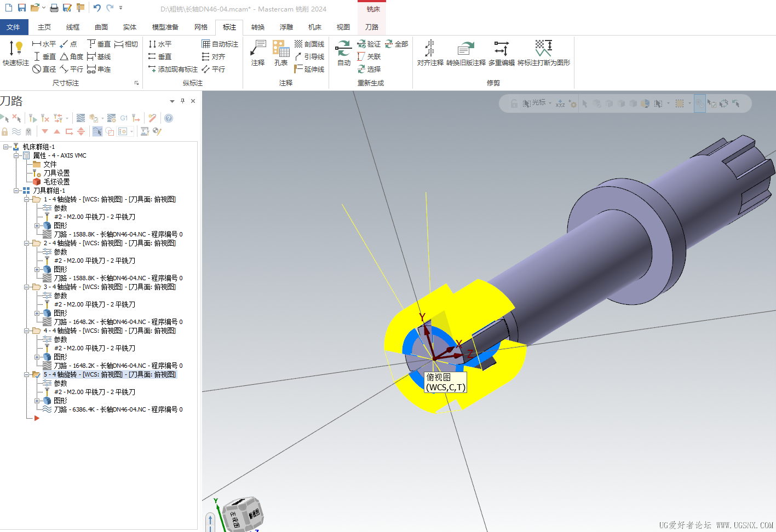776x532 pixels.
Task: Click the Undo arrow in title bar
Action: (97, 8)
